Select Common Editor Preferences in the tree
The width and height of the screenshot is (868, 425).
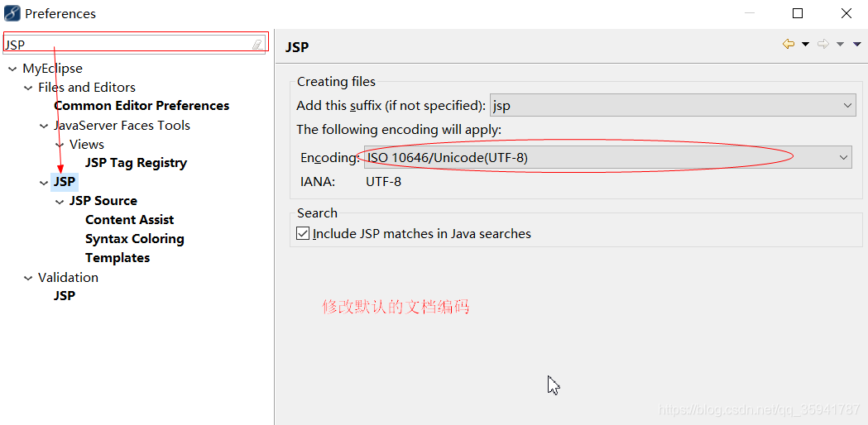point(141,106)
